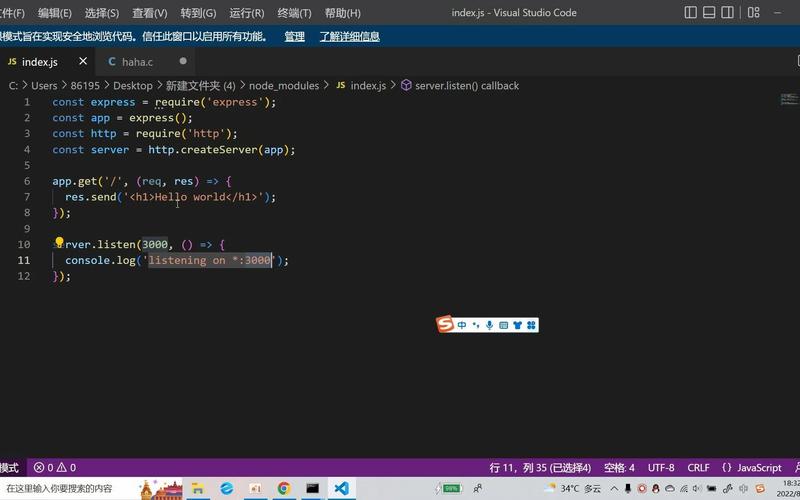Toggle the bottom panel layout icon
This screenshot has width=800, height=500.
[709, 12]
